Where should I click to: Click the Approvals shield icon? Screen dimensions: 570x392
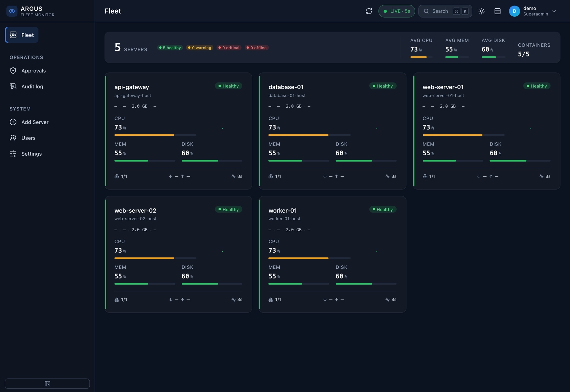tap(13, 70)
